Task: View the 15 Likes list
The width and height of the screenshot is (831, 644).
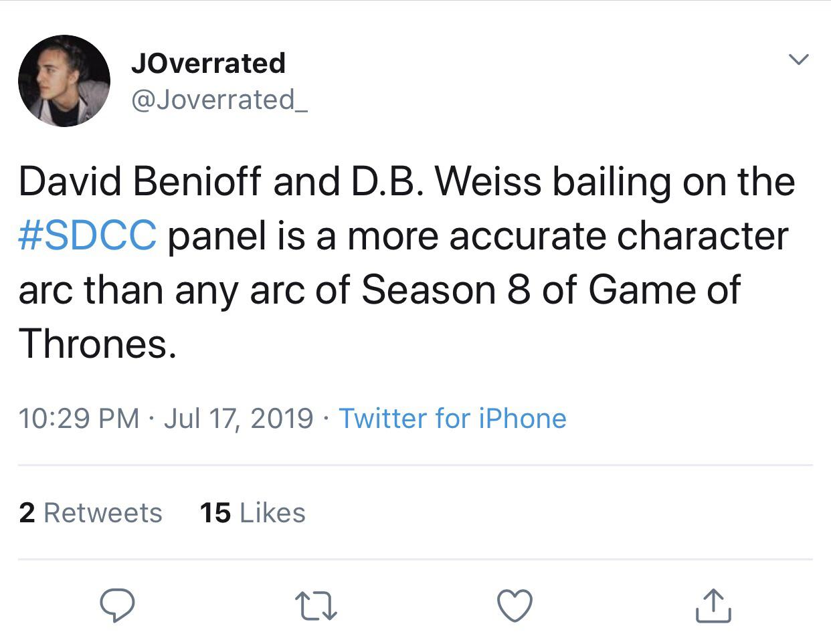Action: (x=252, y=513)
